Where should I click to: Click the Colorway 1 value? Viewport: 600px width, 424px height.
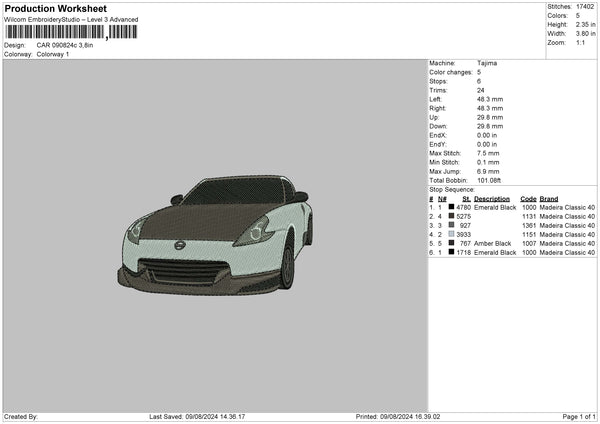click(53, 53)
